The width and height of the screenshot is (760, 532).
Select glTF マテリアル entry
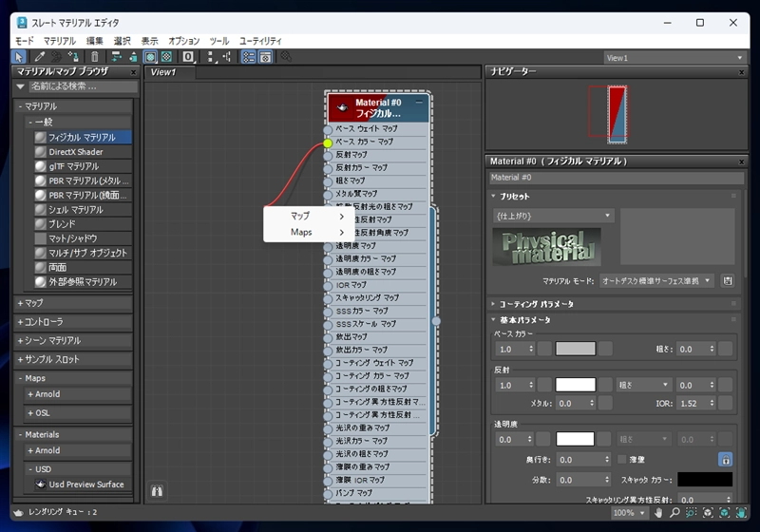tap(83, 166)
